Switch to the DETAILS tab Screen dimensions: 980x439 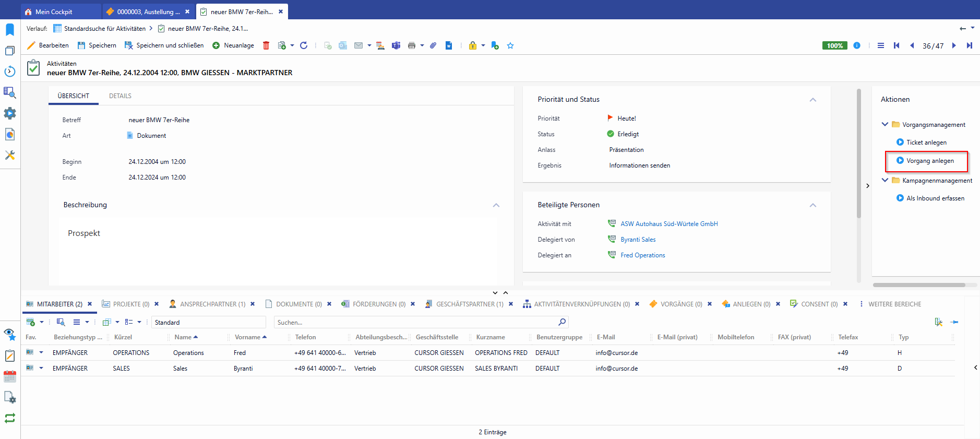click(x=120, y=96)
